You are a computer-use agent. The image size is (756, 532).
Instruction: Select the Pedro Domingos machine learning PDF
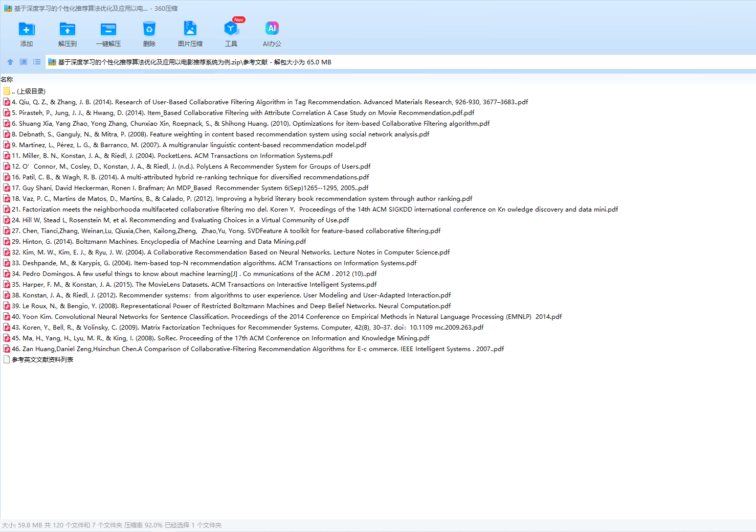point(194,274)
